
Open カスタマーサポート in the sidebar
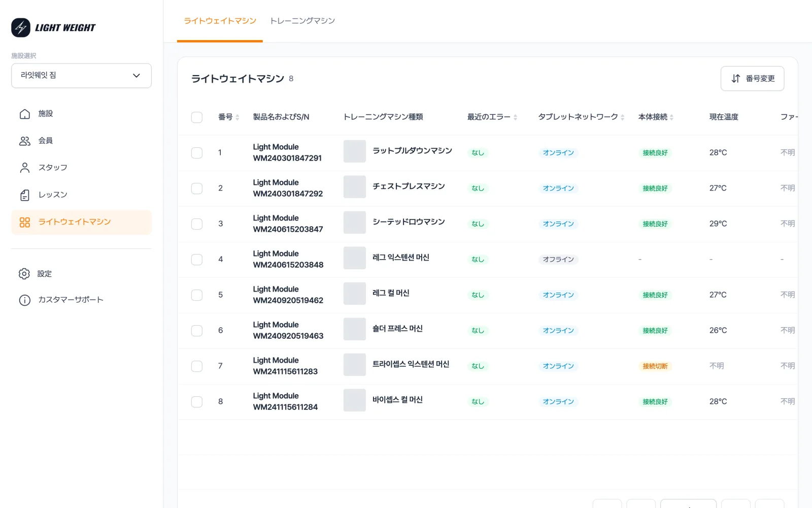tap(81, 300)
